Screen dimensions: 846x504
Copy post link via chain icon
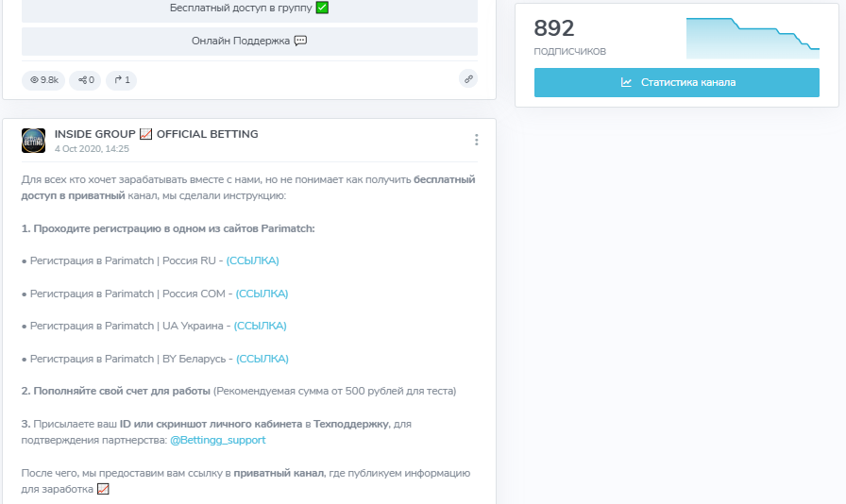pos(468,79)
